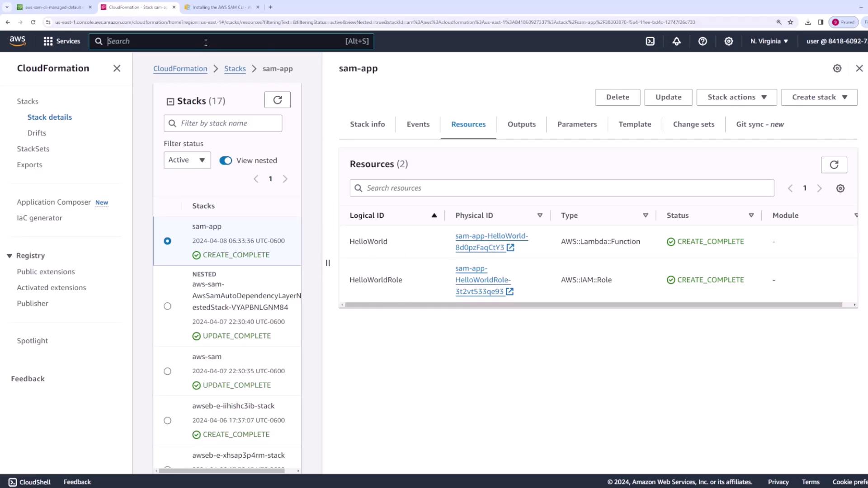Collapse the Registry section
Screen dimensions: 868x488
click(9, 256)
